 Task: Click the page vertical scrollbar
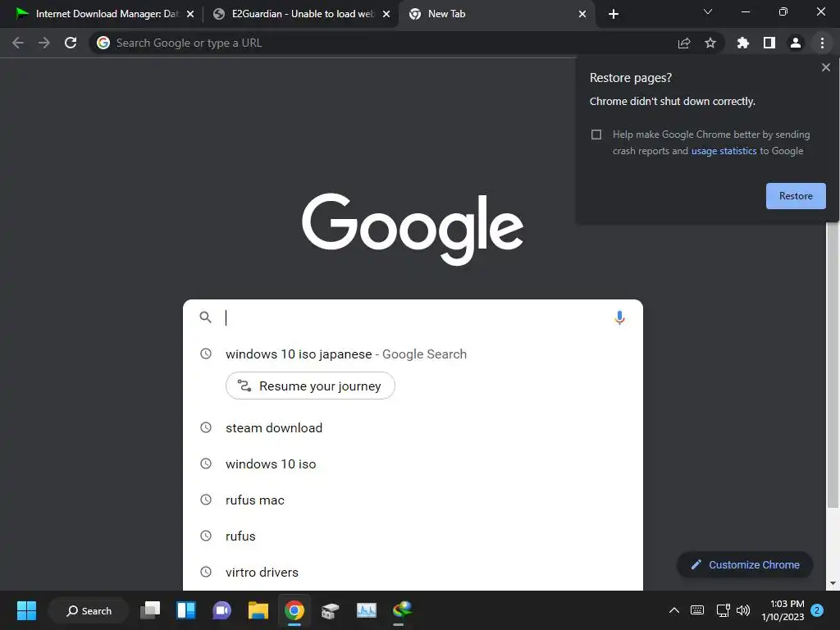point(833,364)
